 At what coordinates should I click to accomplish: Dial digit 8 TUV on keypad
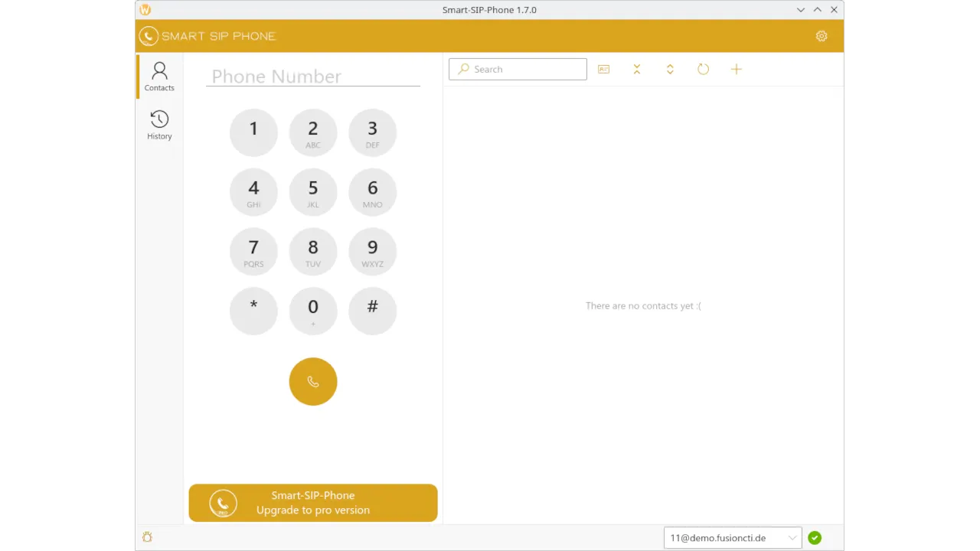(x=313, y=252)
